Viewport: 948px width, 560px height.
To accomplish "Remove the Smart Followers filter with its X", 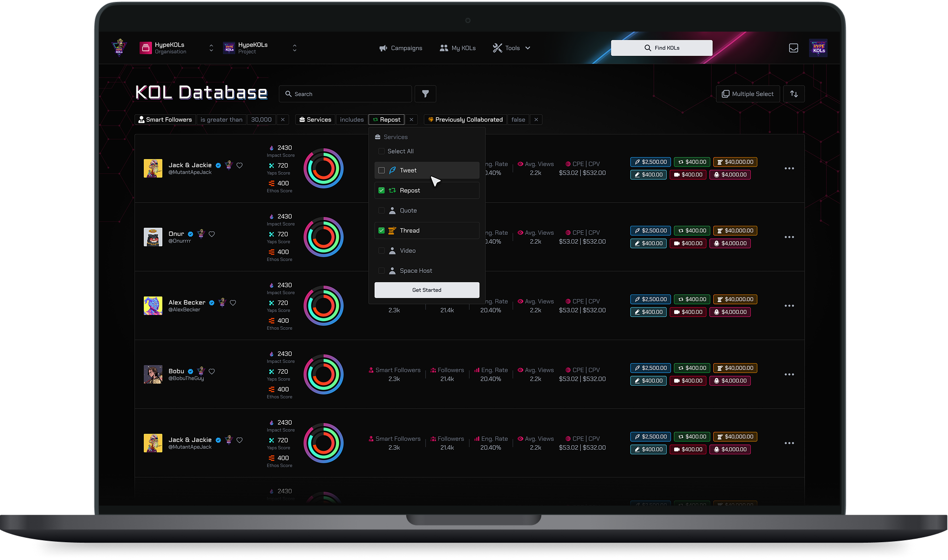I will pyautogui.click(x=283, y=120).
